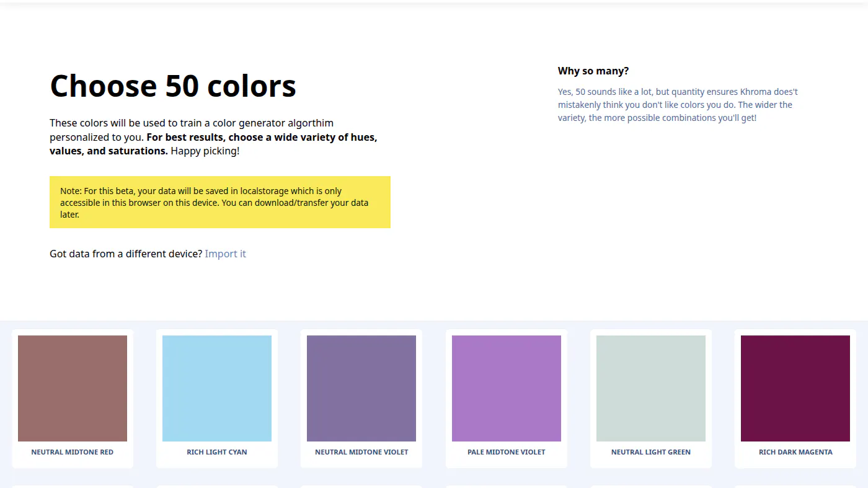
Task: Select the Neutral Midtone Red swatch
Action: (x=73, y=388)
